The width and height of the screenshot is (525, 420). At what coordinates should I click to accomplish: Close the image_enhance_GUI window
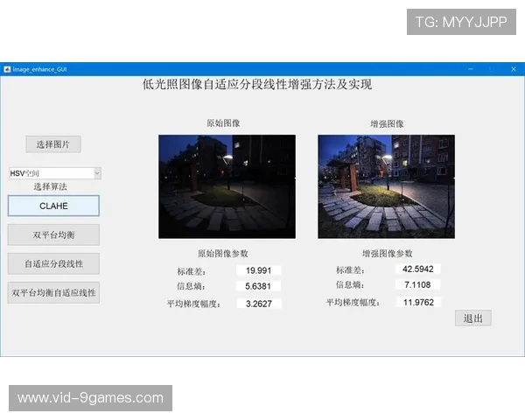tap(514, 69)
